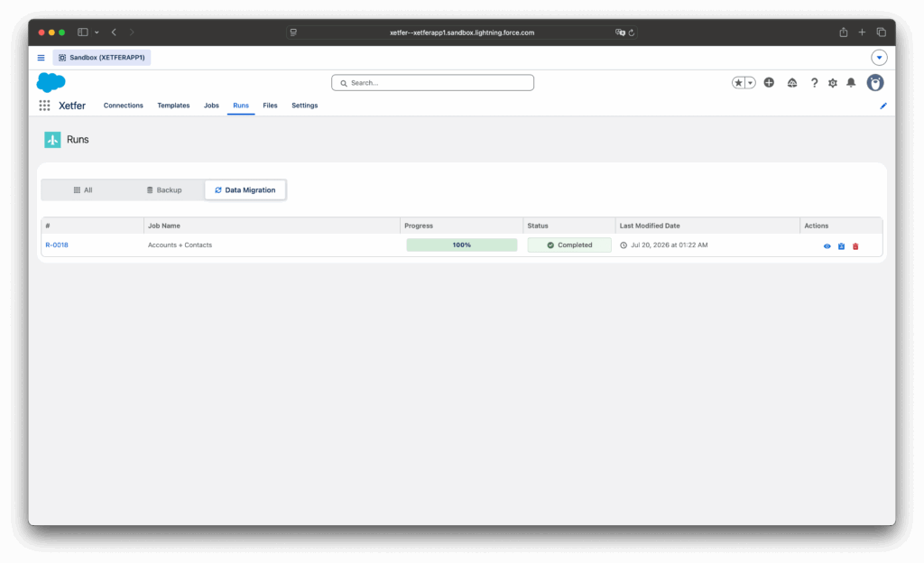
Task: Click the blue clipboard action for R-0018
Action: [x=842, y=246]
